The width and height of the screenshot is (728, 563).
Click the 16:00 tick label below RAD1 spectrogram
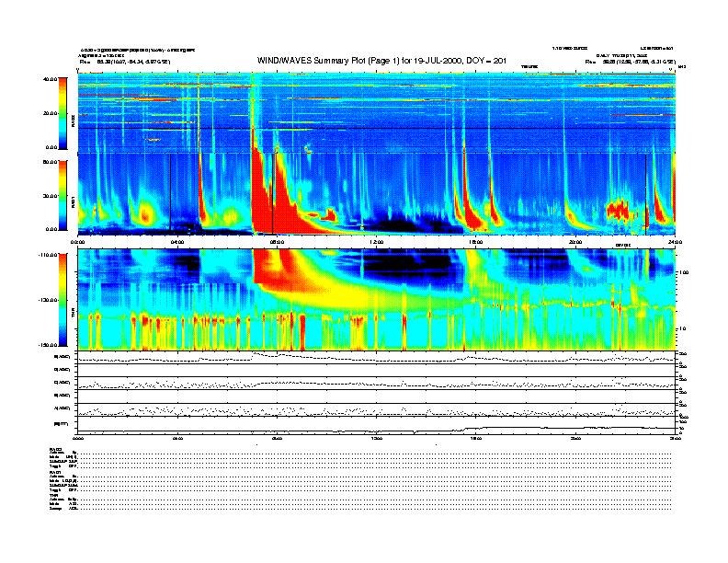(x=476, y=242)
